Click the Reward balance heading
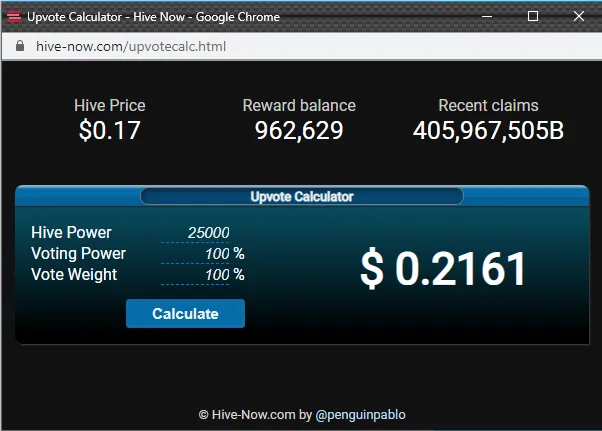The width and height of the screenshot is (602, 431). [x=299, y=106]
